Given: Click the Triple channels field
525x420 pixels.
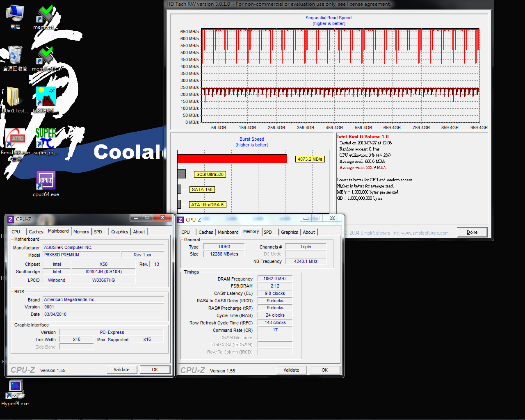Looking at the screenshot, I should click(306, 247).
